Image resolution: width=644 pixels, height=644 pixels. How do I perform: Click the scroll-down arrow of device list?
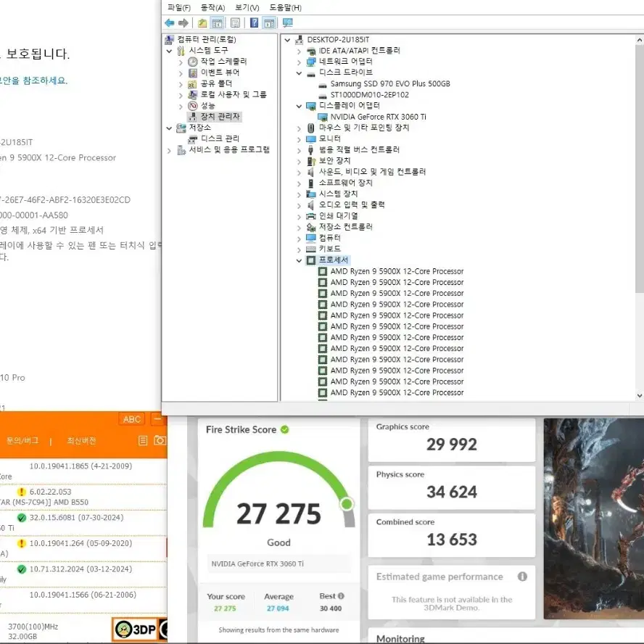click(639, 396)
